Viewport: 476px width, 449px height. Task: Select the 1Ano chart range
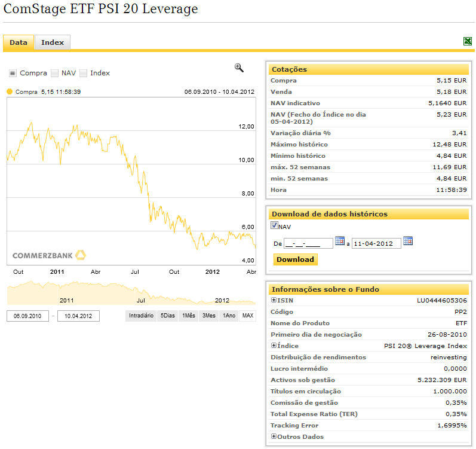[229, 316]
